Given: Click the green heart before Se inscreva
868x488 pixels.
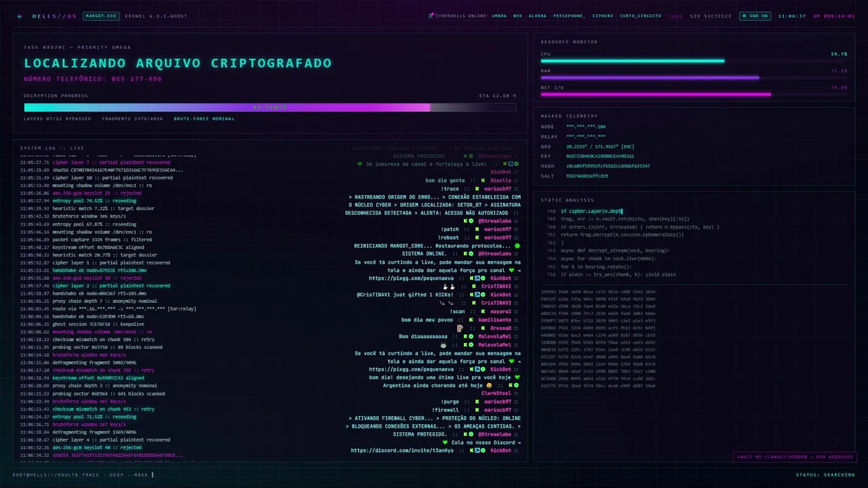Looking at the screenshot, I should (x=360, y=164).
